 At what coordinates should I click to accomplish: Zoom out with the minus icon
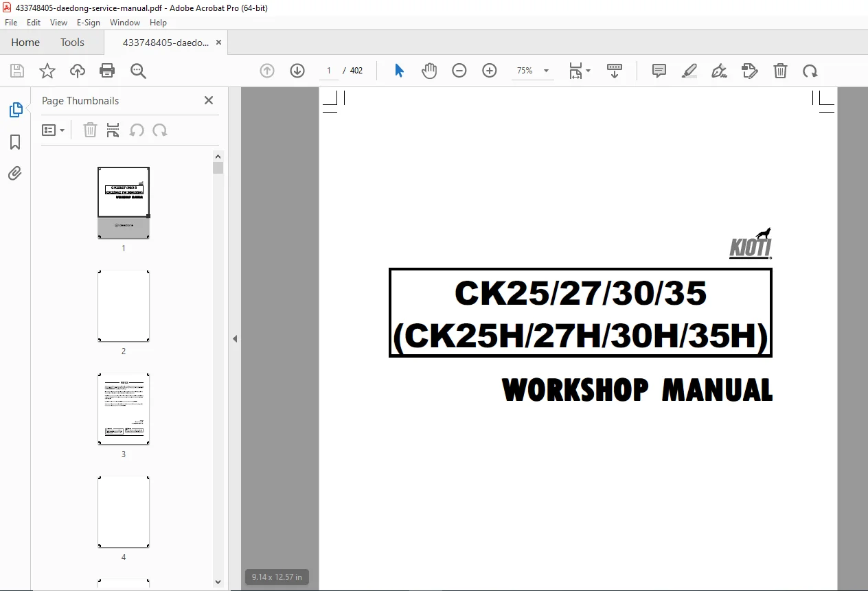pos(459,71)
